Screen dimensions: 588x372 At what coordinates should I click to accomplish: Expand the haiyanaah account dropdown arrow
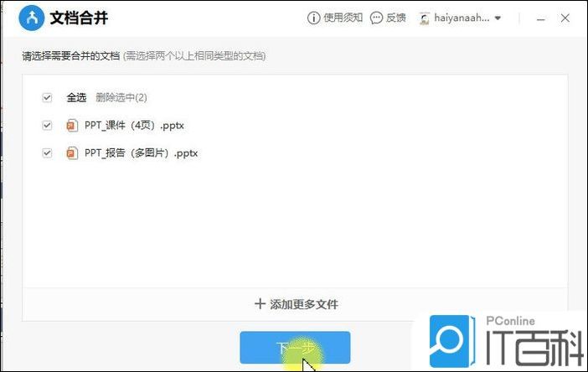[x=498, y=18]
